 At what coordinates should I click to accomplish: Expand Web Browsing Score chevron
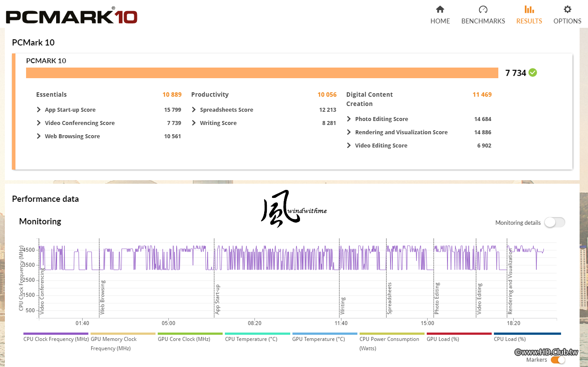[x=39, y=136]
